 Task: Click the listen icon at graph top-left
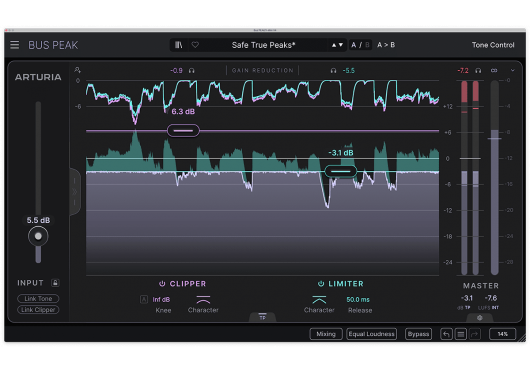coord(77,70)
